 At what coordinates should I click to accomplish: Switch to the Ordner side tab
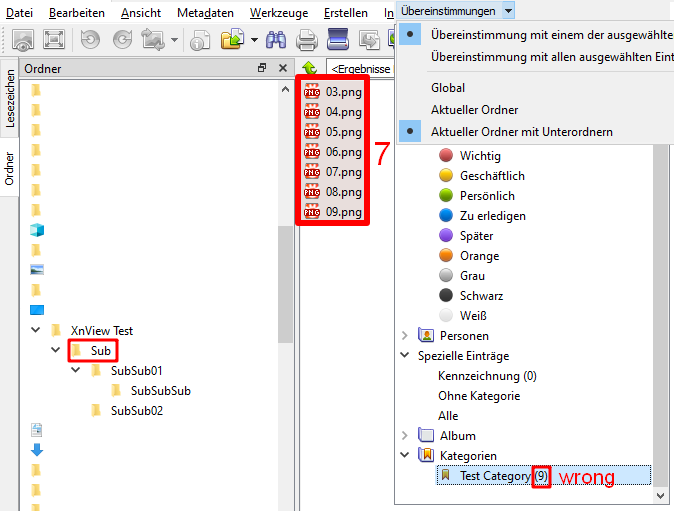[x=9, y=168]
